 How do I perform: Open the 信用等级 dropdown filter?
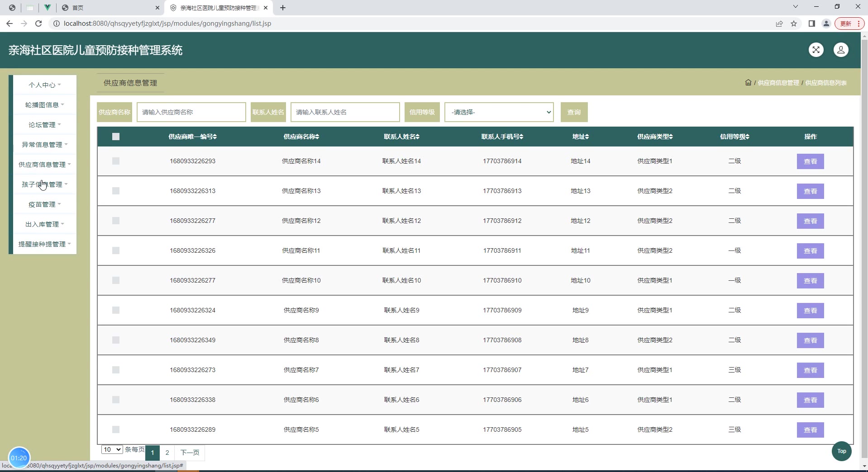coord(499,112)
